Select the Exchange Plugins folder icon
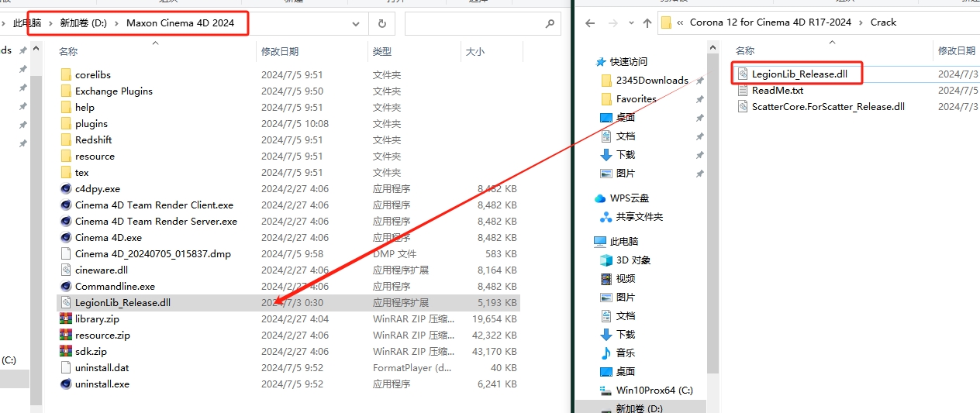Viewport: 980px width, 413px height. pyautogui.click(x=66, y=91)
